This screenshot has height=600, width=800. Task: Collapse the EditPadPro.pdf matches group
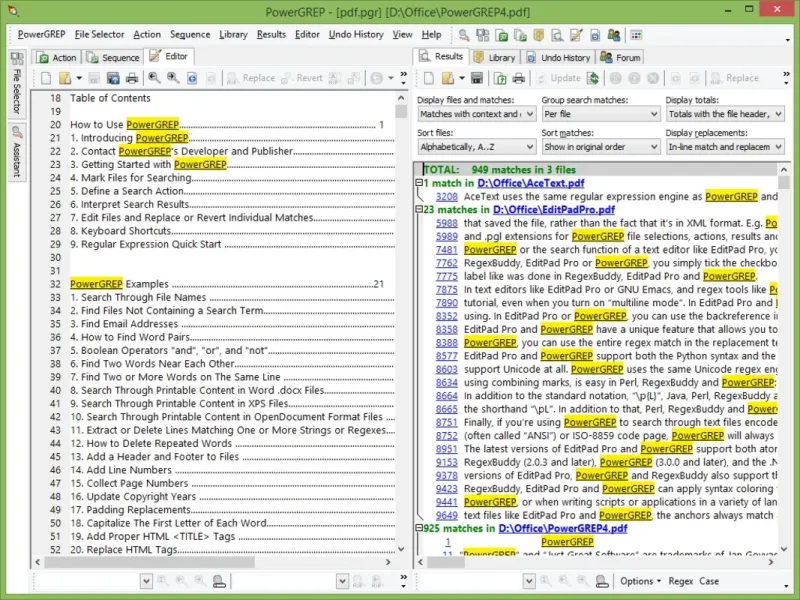(x=419, y=210)
